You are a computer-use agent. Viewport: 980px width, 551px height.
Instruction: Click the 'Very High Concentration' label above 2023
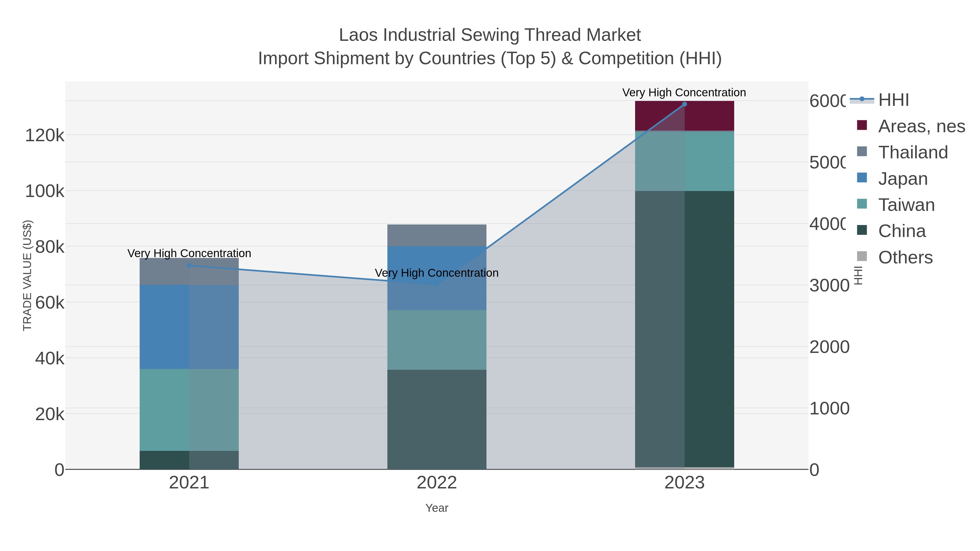point(684,93)
